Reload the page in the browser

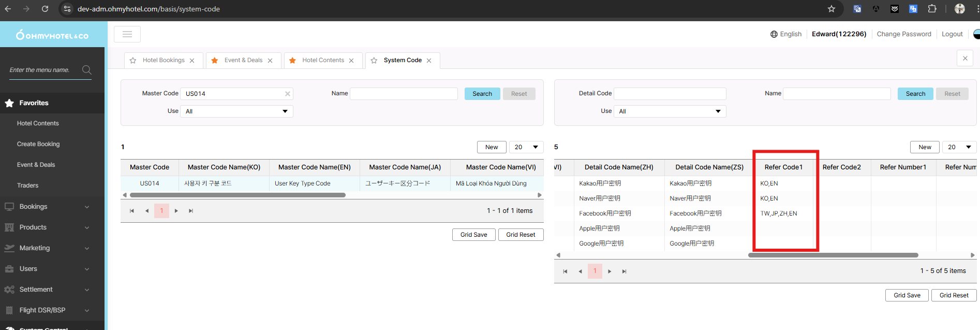[45, 9]
